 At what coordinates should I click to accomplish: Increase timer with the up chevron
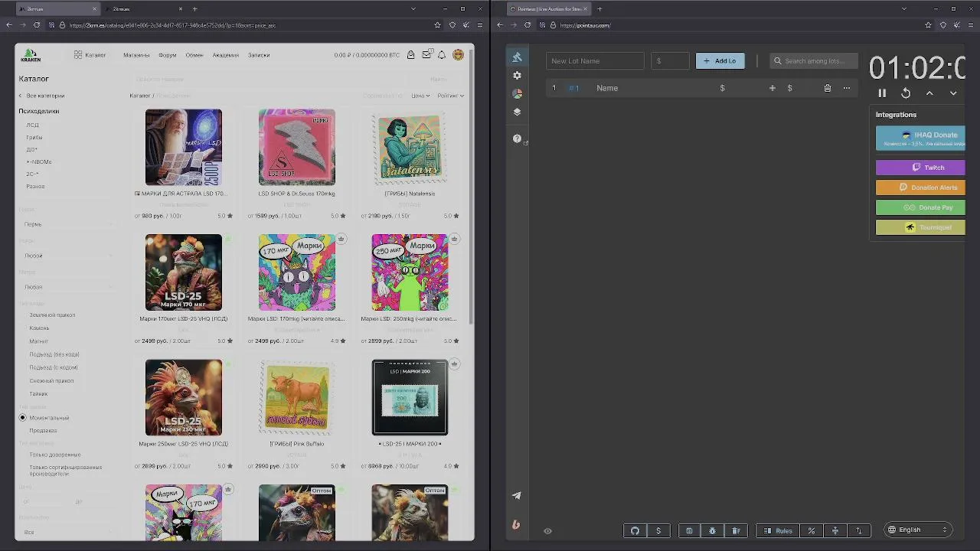click(929, 93)
